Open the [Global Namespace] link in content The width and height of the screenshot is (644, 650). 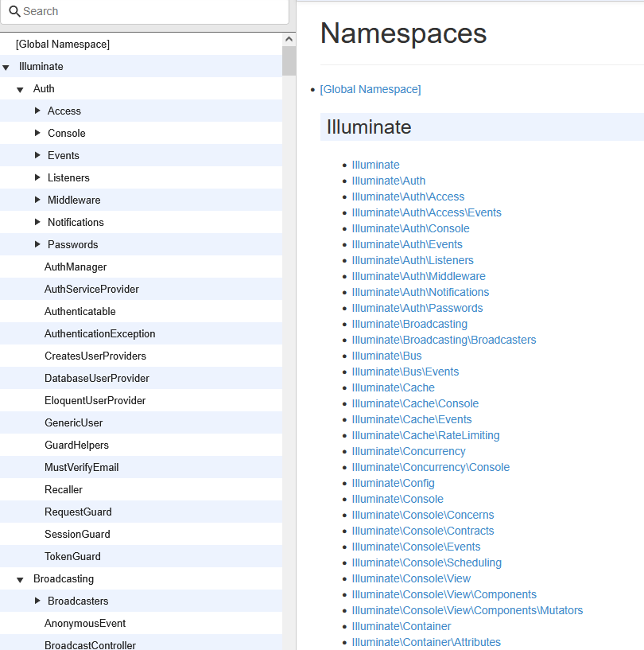tap(370, 90)
